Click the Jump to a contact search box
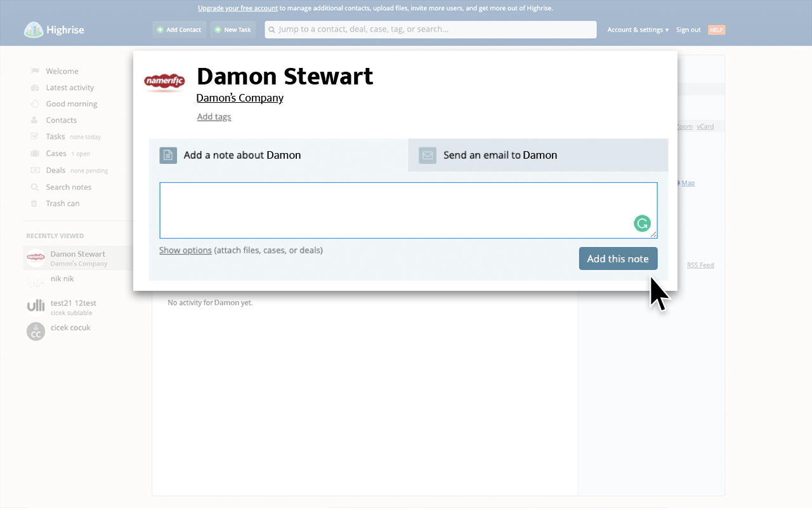The height and width of the screenshot is (508, 812). point(431,30)
